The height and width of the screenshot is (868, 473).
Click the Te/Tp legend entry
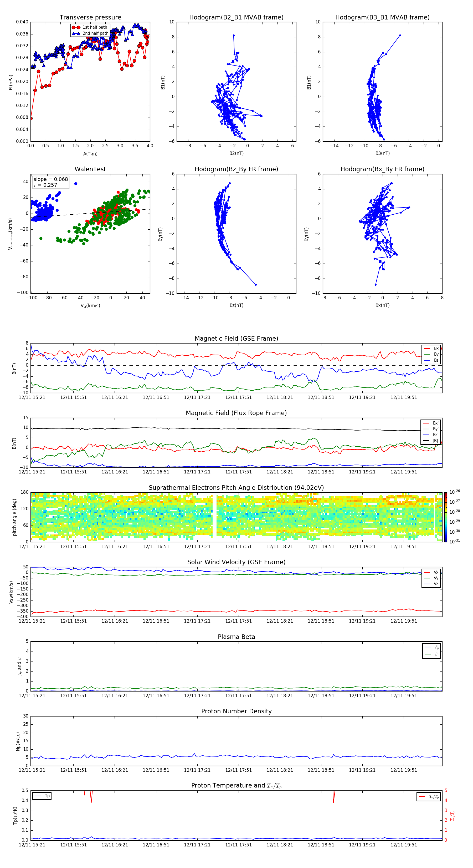coord(429,796)
